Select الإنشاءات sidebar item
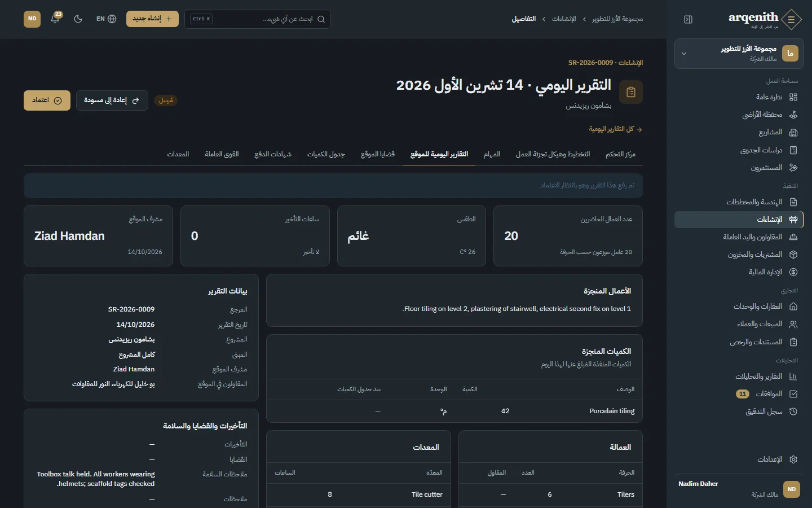 point(739,219)
